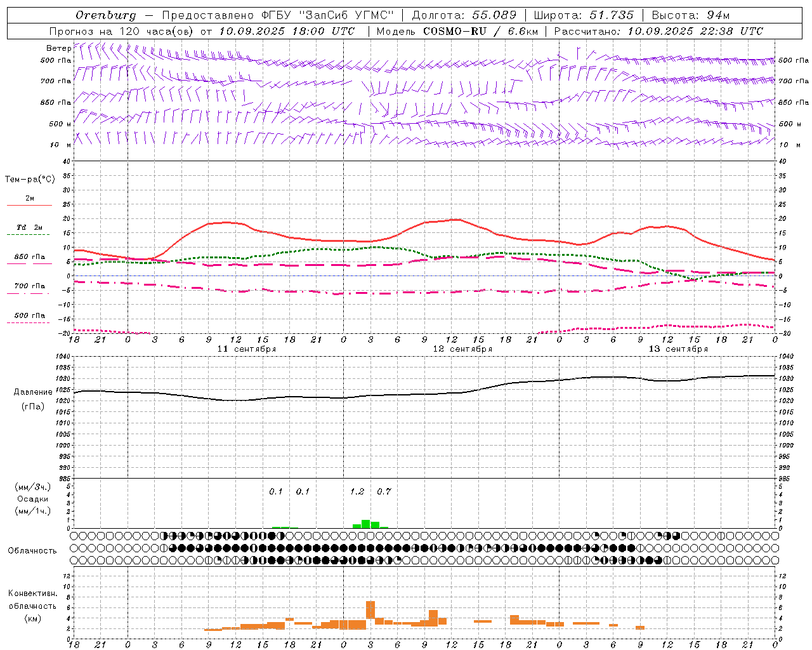The image size is (812, 650).
Task: Click the '(мм/1ч.)' hourly precipitation unit
Action: coord(33,511)
